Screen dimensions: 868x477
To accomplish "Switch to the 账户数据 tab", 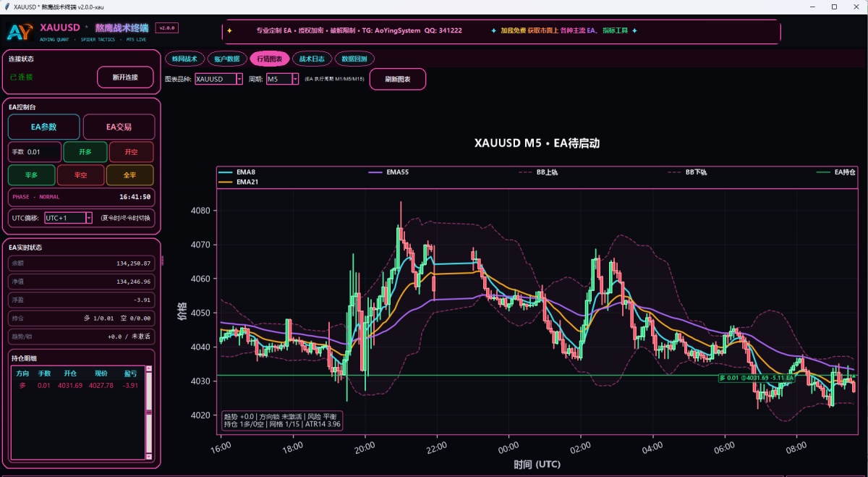I will pyautogui.click(x=227, y=59).
